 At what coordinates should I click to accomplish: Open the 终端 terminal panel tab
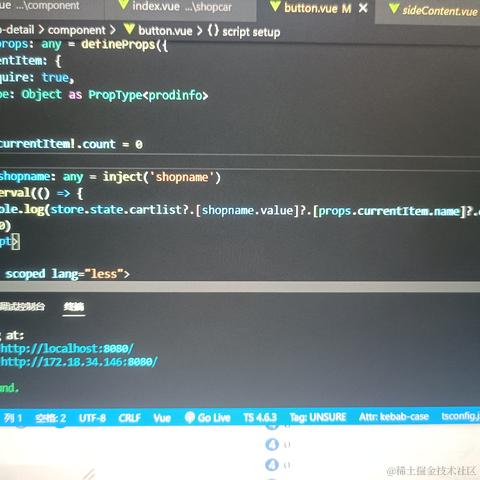(74, 306)
